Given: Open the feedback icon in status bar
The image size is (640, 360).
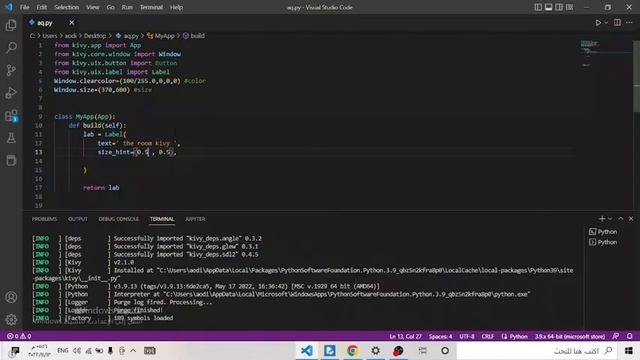Looking at the screenshot, I should [x=616, y=336].
